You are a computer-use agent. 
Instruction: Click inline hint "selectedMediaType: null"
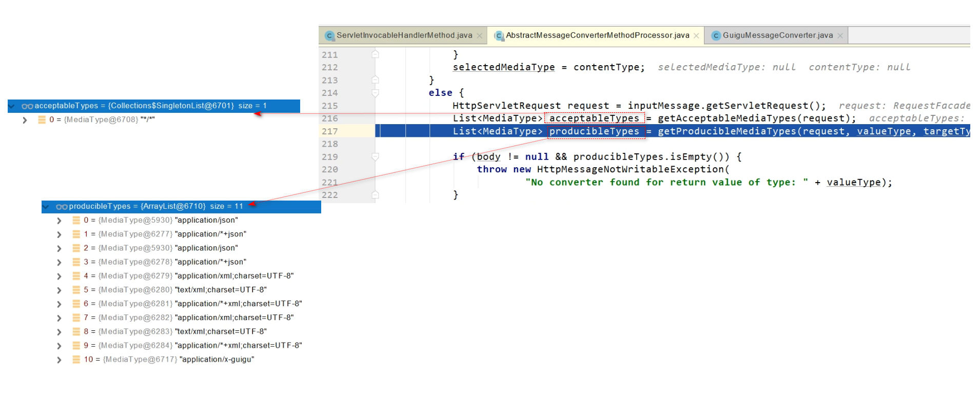click(x=727, y=67)
